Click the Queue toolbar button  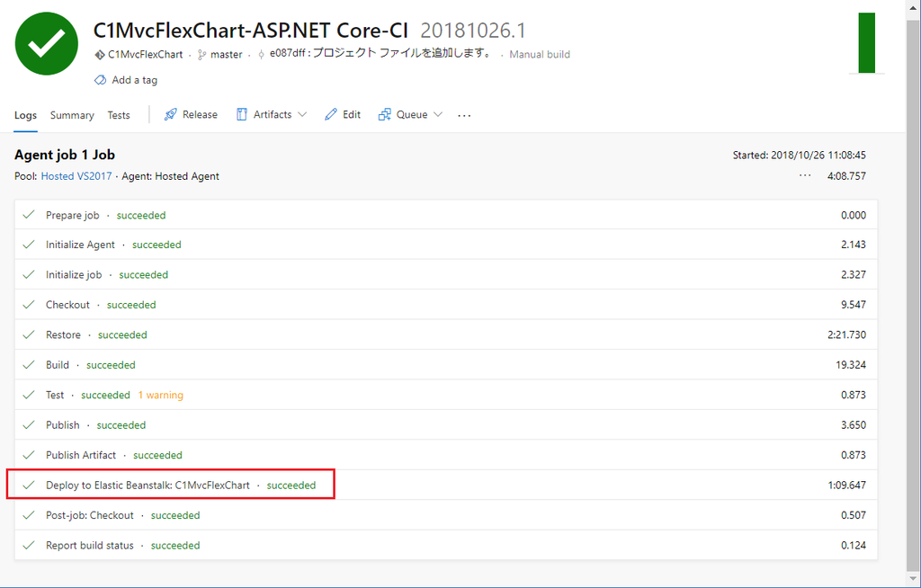410,114
